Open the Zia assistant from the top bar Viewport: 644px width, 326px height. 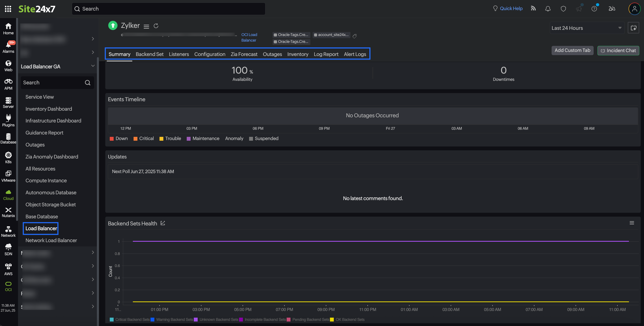tap(612, 9)
